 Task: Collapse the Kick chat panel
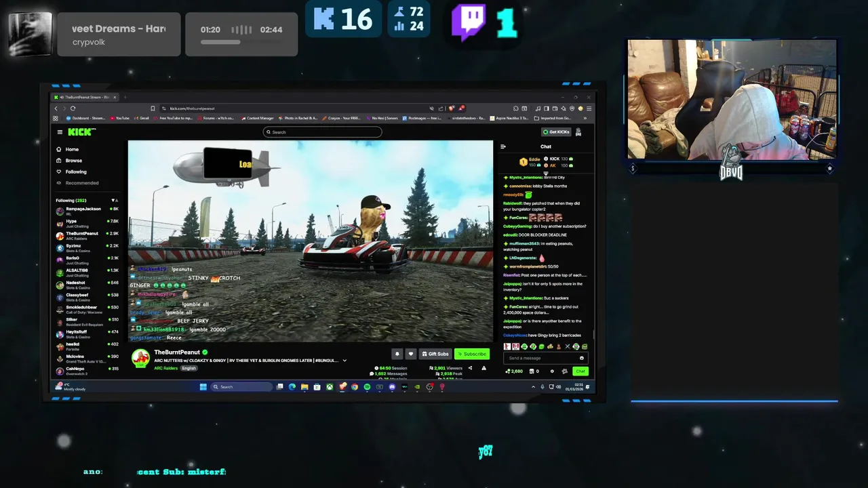pyautogui.click(x=503, y=146)
